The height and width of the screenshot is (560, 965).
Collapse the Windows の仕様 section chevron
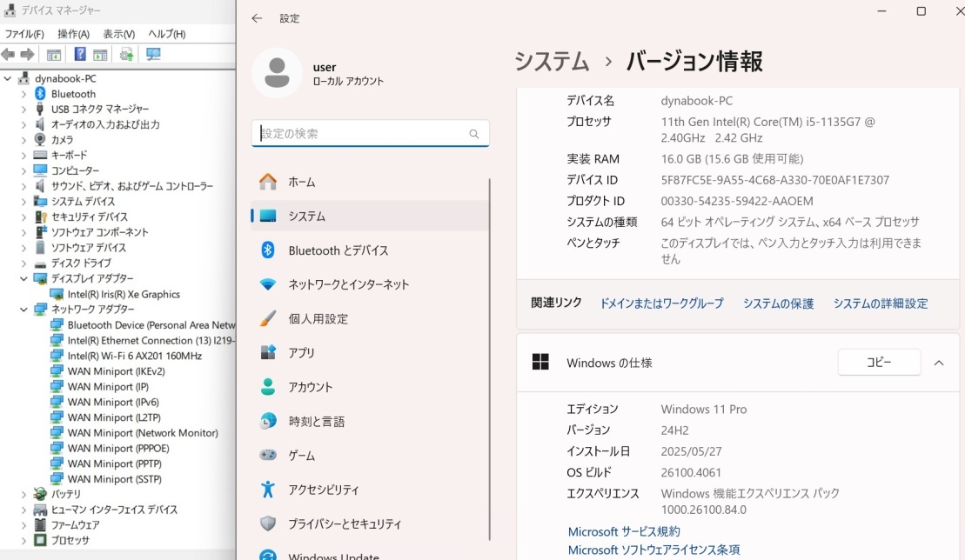tap(939, 363)
